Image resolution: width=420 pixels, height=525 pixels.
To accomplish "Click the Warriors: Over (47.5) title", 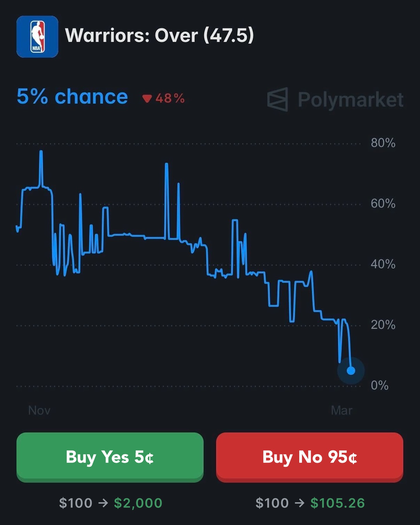I will [159, 36].
